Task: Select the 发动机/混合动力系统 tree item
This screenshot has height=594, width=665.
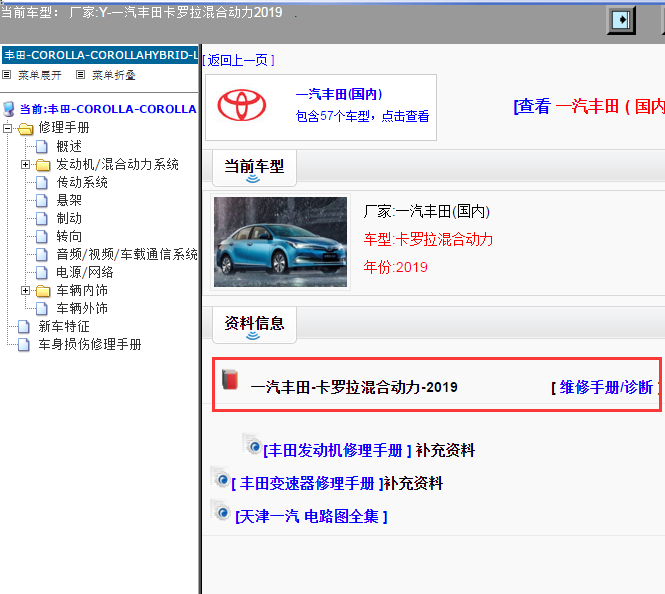Action: click(117, 165)
